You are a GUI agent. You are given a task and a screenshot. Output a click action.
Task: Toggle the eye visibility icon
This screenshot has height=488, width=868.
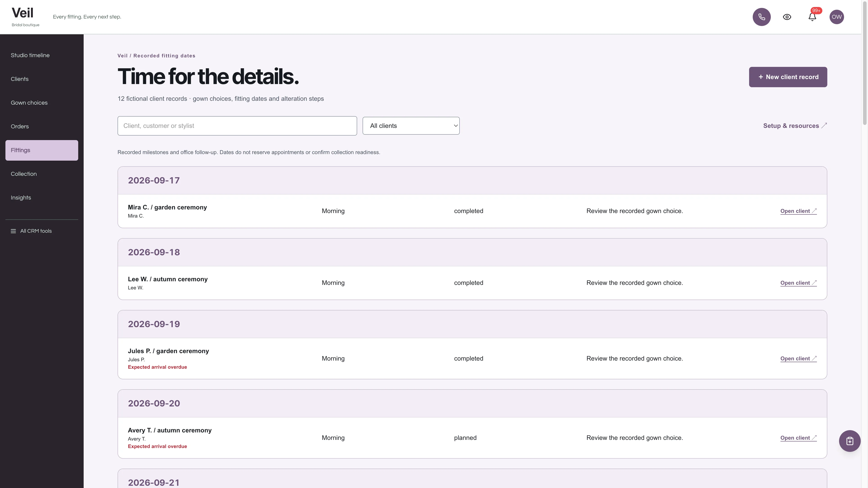[787, 17]
